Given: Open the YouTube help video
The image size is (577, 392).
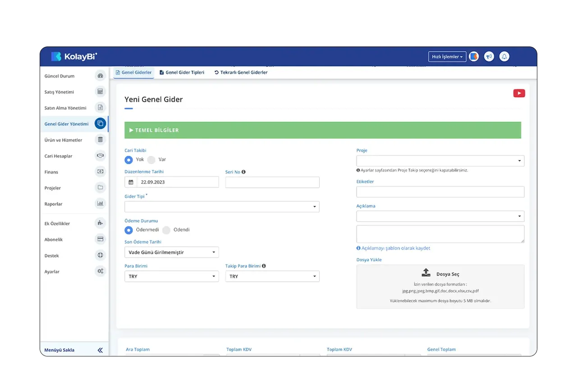Looking at the screenshot, I should pos(519,93).
